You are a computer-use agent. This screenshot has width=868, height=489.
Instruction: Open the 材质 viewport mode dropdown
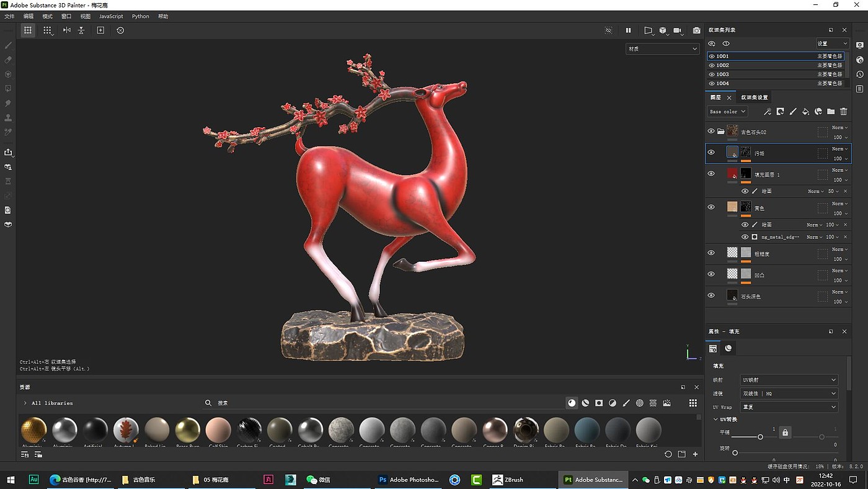pyautogui.click(x=662, y=48)
